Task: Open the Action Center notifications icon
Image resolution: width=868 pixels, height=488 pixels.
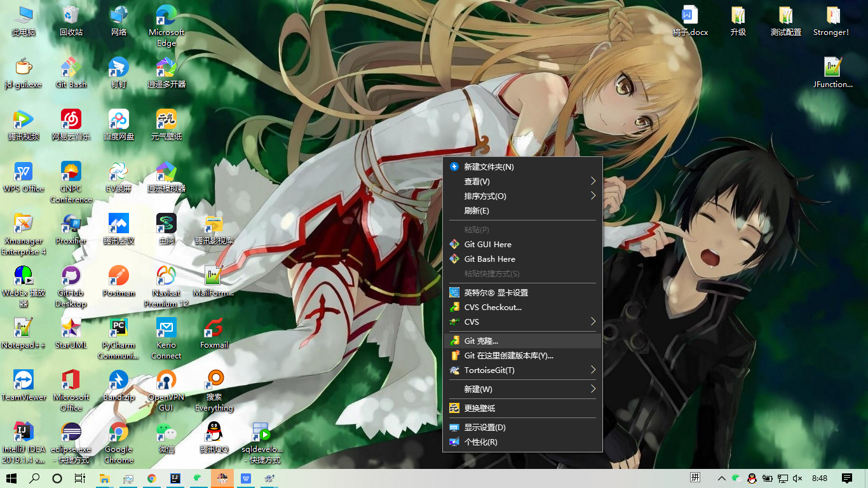Action: coord(846,478)
